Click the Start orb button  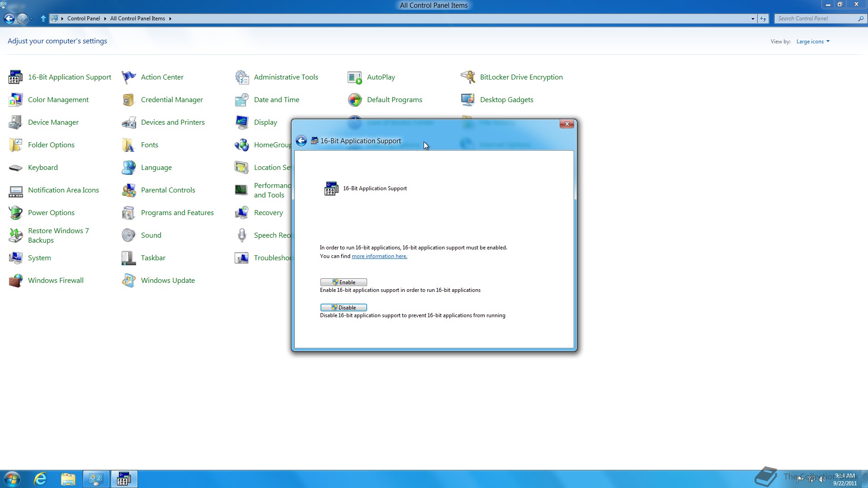point(12,479)
